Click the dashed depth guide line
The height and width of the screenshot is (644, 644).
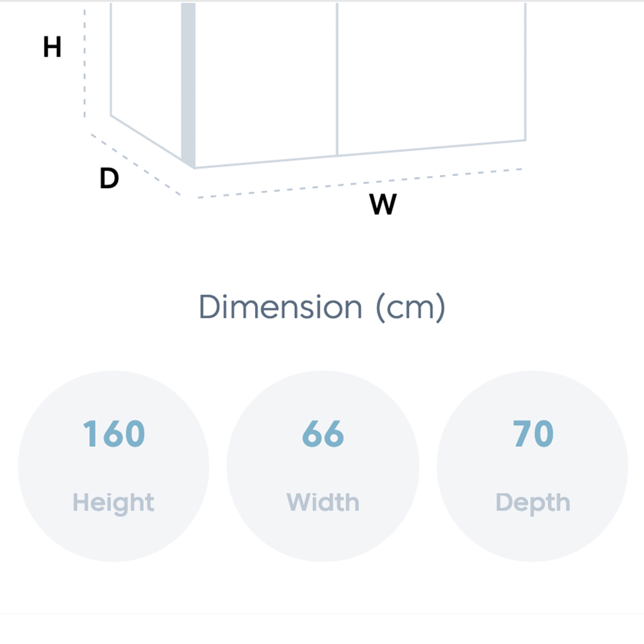[x=135, y=164]
